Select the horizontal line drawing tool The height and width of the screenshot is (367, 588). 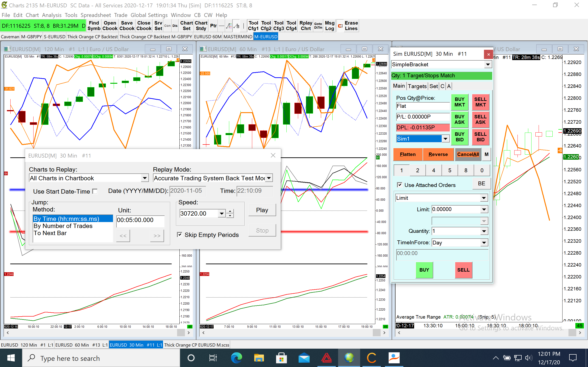click(x=221, y=26)
